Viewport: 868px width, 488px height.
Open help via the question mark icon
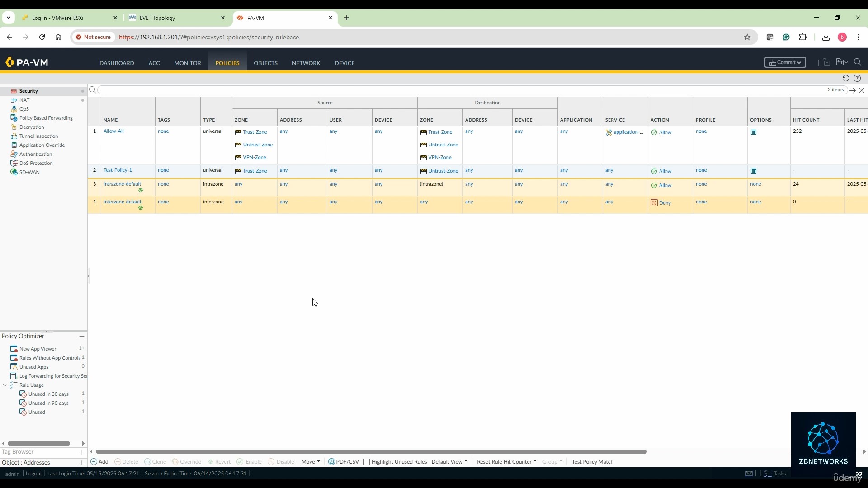(x=857, y=78)
